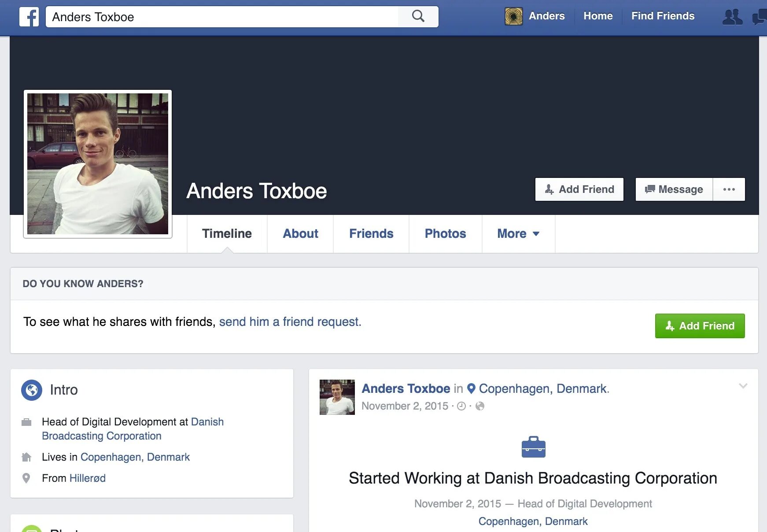Open the About tab

pos(300,233)
